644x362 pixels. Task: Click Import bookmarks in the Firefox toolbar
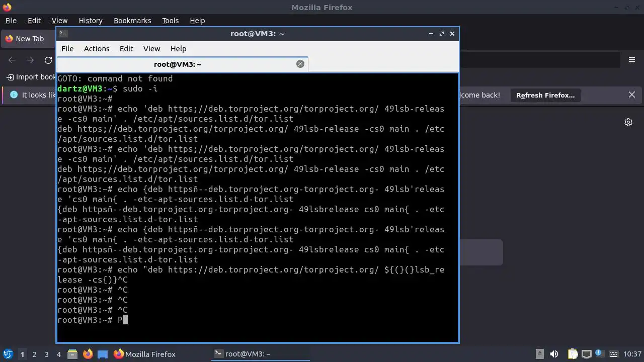(31, 77)
